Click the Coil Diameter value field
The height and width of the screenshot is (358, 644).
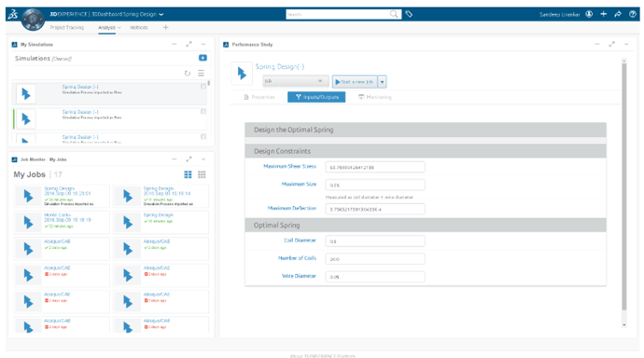375,241
